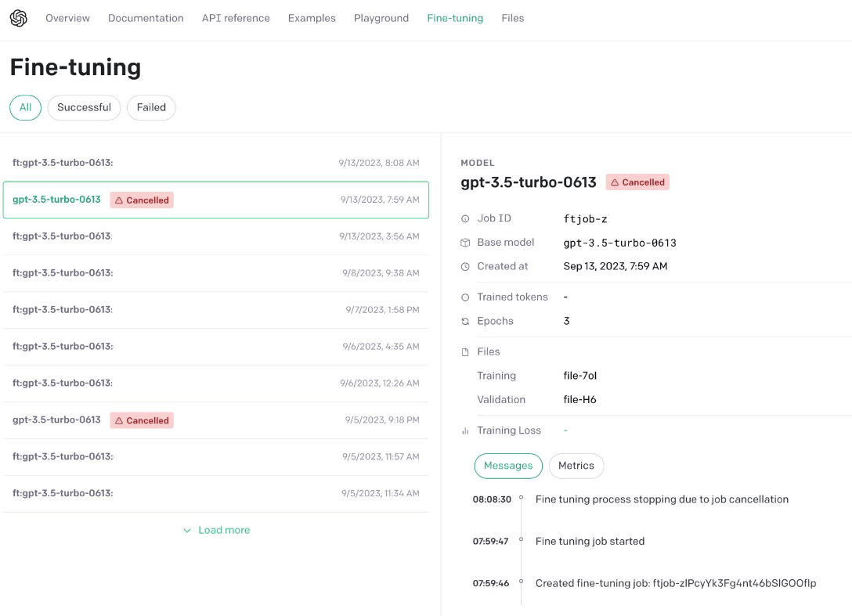Click the Created at clock icon
Screen dimensions: 852x616
(465, 267)
